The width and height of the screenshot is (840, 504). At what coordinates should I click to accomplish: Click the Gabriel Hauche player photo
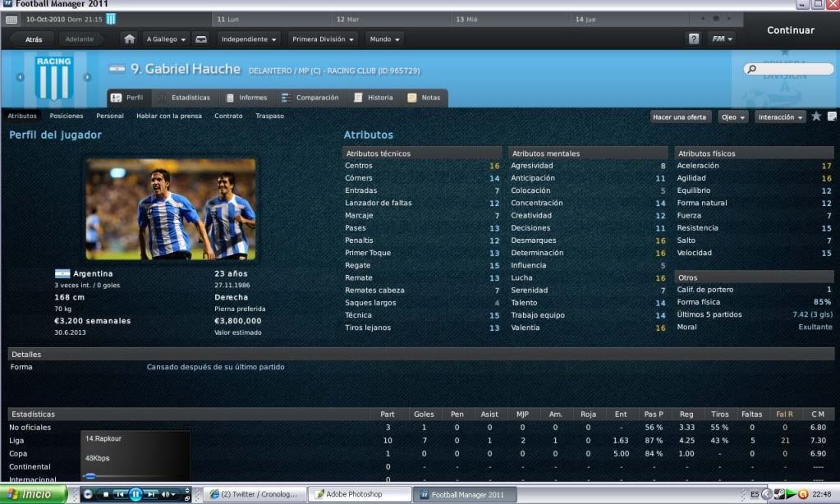[171, 209]
